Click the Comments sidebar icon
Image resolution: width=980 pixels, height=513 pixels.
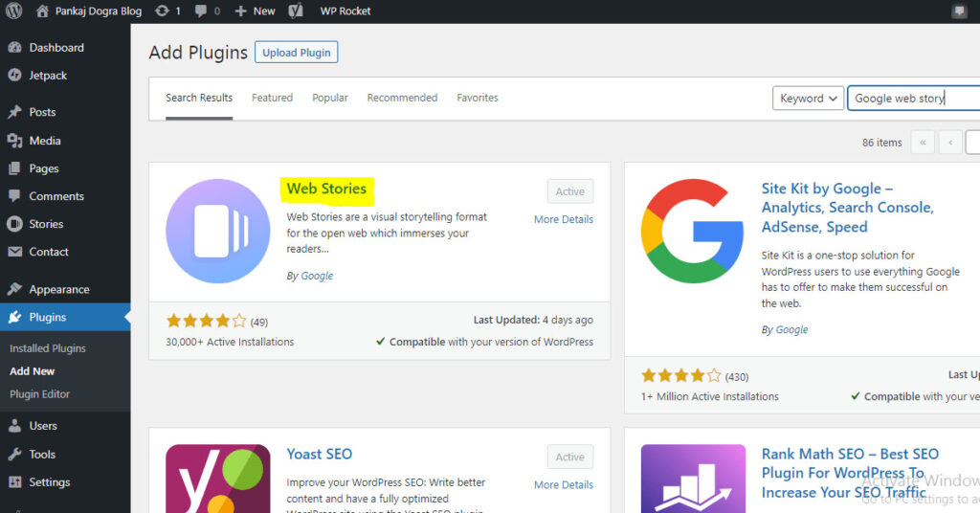click(15, 195)
